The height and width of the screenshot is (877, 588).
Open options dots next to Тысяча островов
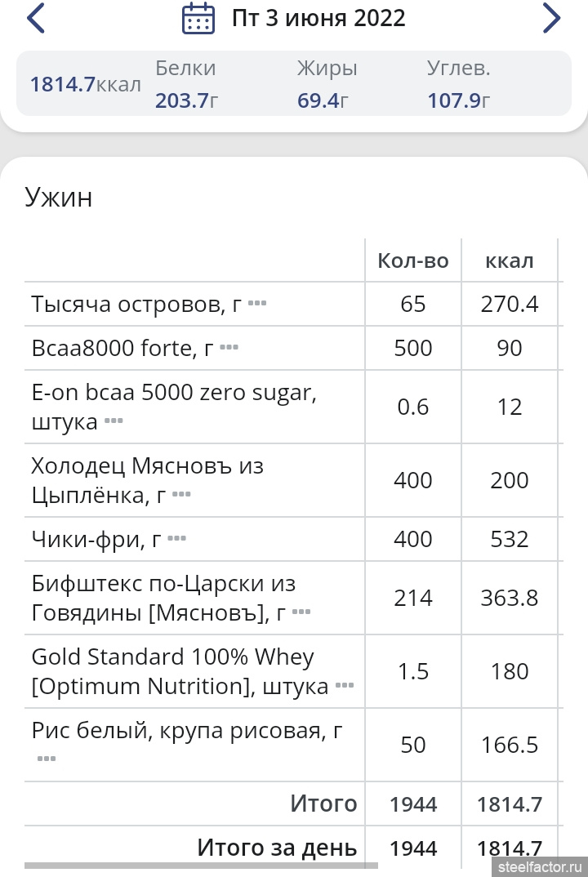[x=257, y=304]
